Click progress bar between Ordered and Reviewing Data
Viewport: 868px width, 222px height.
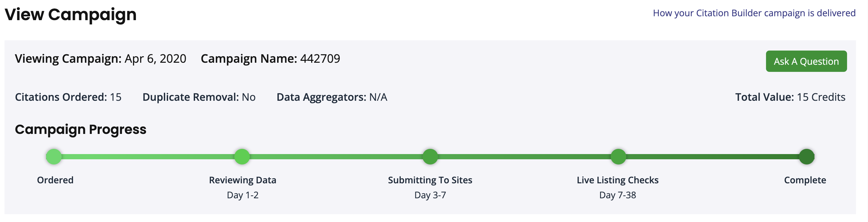click(148, 157)
